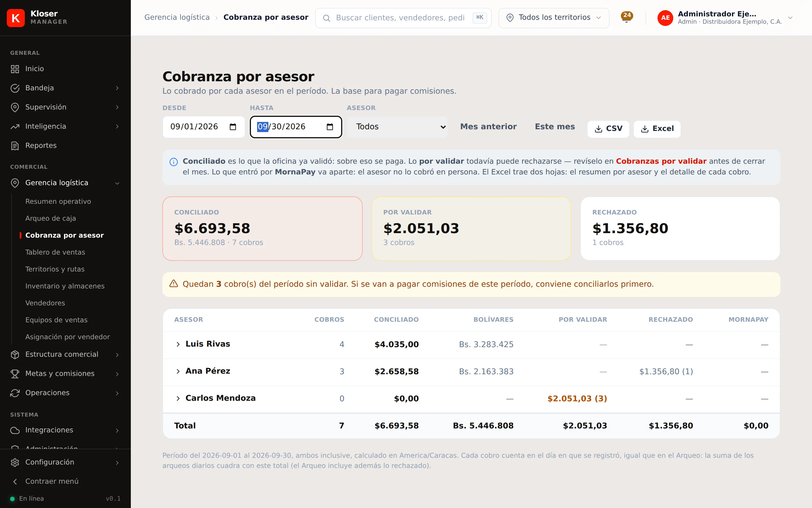Click the search clients and sellers field
The height and width of the screenshot is (508, 812).
click(403, 18)
